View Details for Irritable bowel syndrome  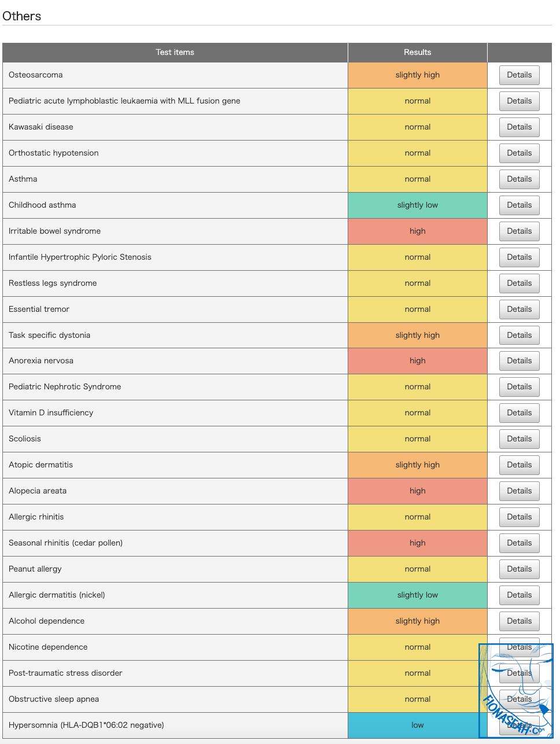pos(519,231)
